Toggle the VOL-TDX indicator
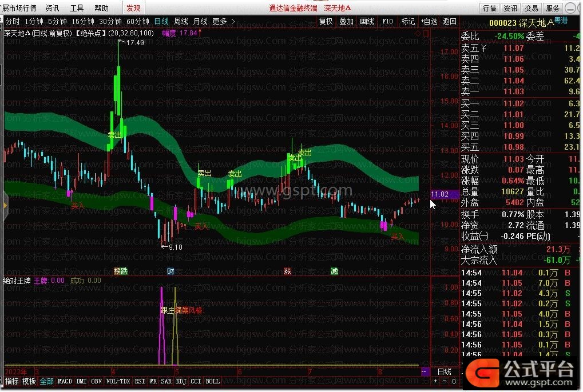Image resolution: width=583 pixels, height=392 pixels. (118, 381)
